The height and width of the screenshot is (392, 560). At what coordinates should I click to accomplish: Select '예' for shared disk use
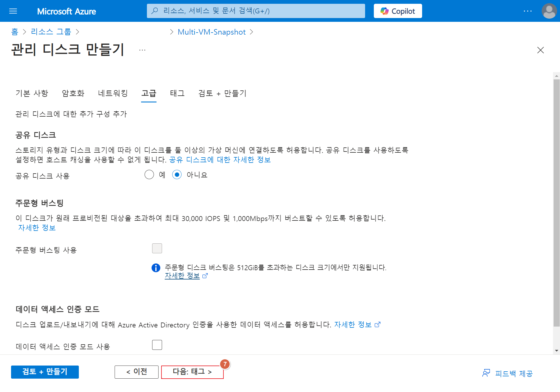click(149, 175)
